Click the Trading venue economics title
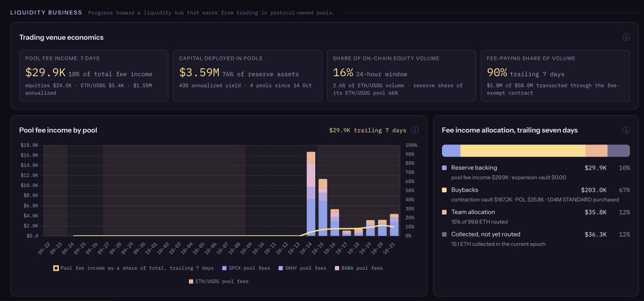 pyautogui.click(x=61, y=38)
